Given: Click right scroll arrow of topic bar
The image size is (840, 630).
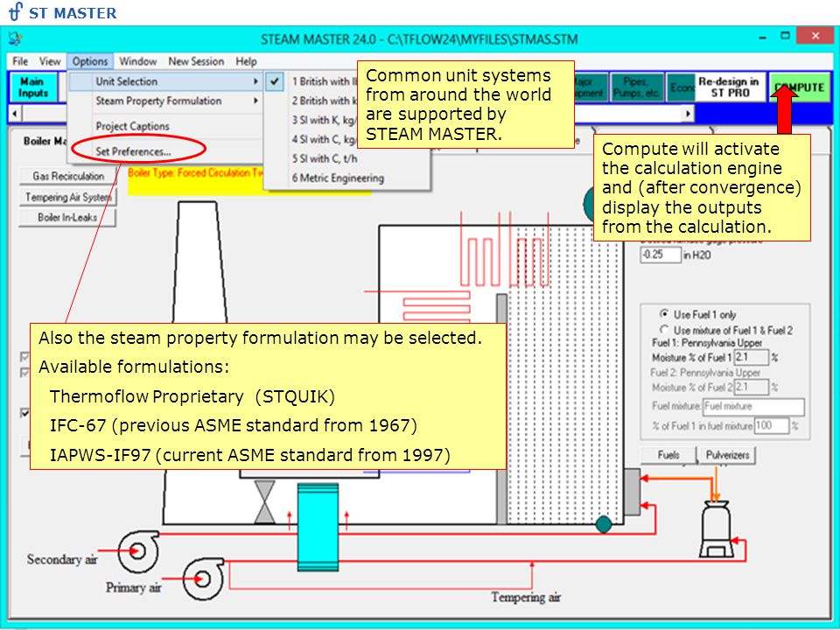Looking at the screenshot, I should pos(688,114).
